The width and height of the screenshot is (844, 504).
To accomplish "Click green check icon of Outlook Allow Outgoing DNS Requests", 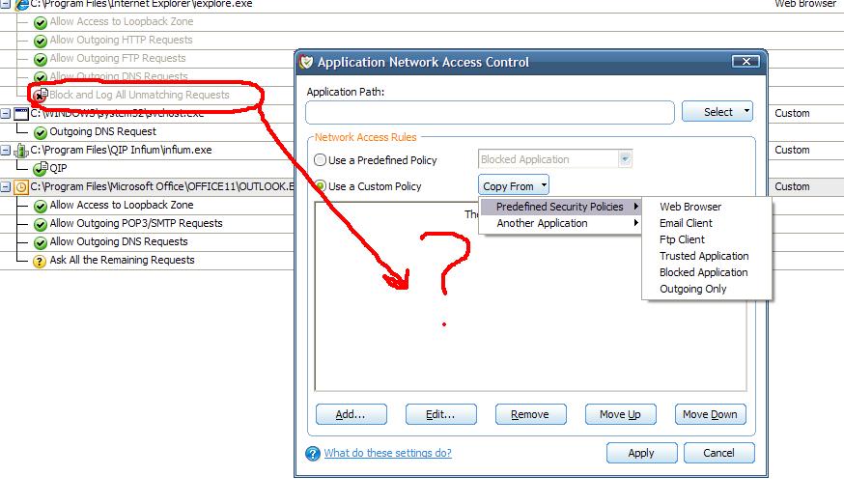I will [40, 242].
